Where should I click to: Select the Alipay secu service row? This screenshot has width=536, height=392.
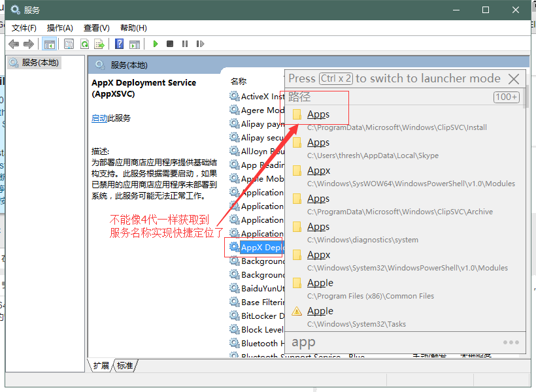[x=257, y=137]
